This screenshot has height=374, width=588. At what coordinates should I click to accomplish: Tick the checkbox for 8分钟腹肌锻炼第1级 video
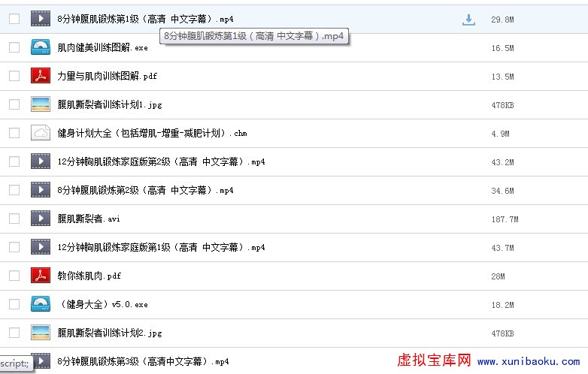point(14,19)
